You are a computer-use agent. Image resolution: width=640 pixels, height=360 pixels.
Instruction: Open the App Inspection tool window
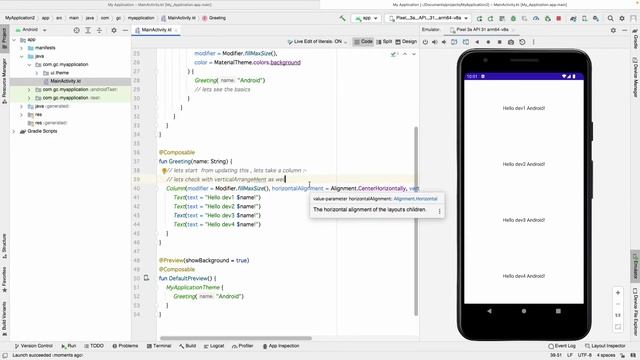click(281, 346)
